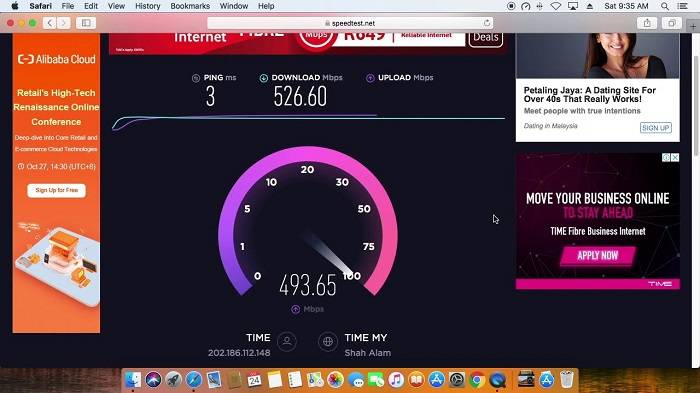Open Photos from the Dock

click(x=335, y=380)
